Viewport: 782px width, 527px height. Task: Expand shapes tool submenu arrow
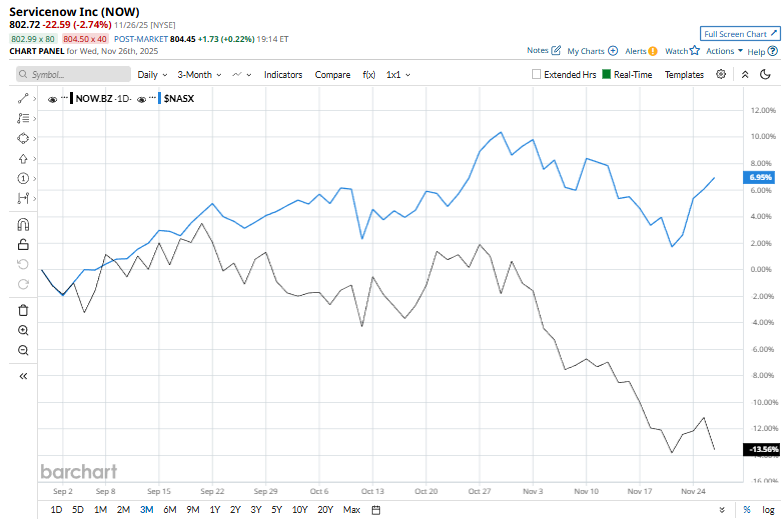[x=34, y=138]
